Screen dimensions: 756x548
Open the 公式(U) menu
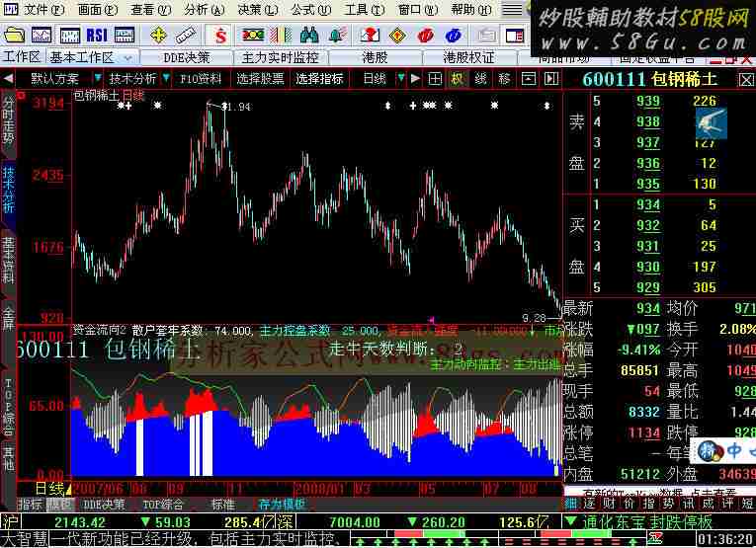point(311,10)
